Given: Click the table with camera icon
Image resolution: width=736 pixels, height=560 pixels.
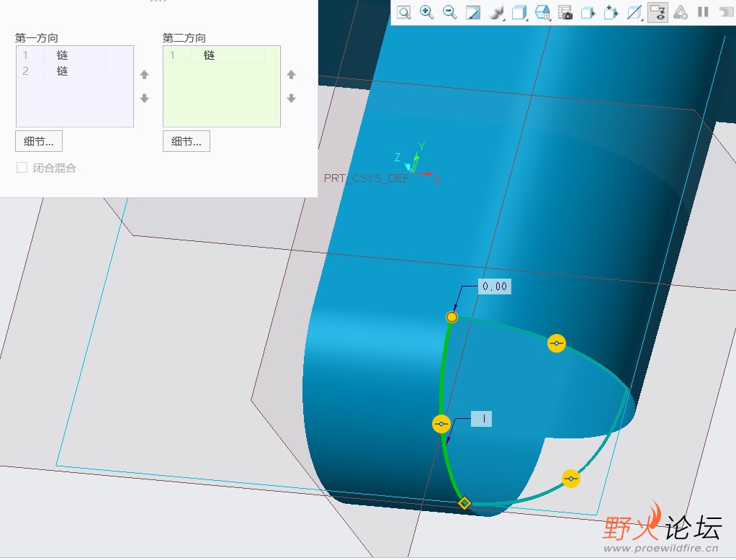Looking at the screenshot, I should (x=565, y=12).
